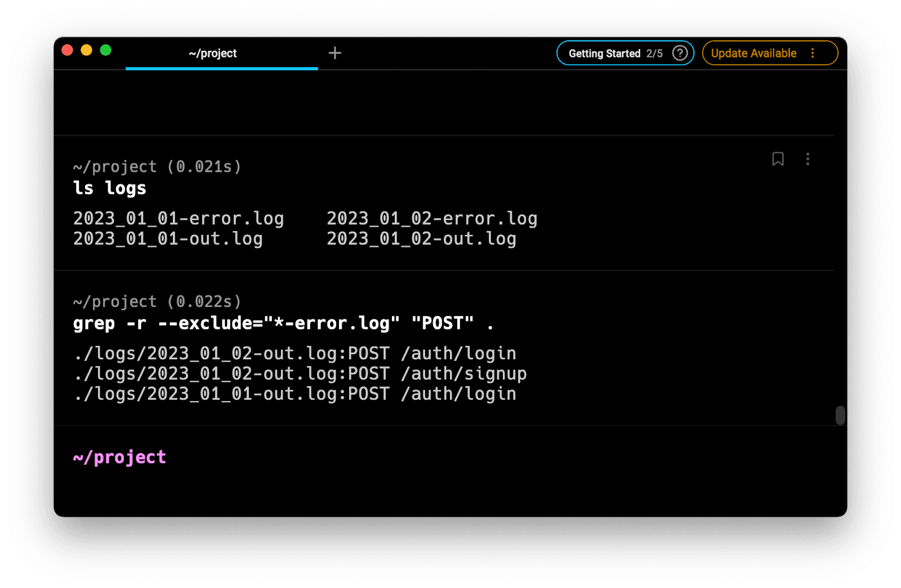Click the plus icon to open a new tab
The height and width of the screenshot is (588, 901).
(x=335, y=53)
